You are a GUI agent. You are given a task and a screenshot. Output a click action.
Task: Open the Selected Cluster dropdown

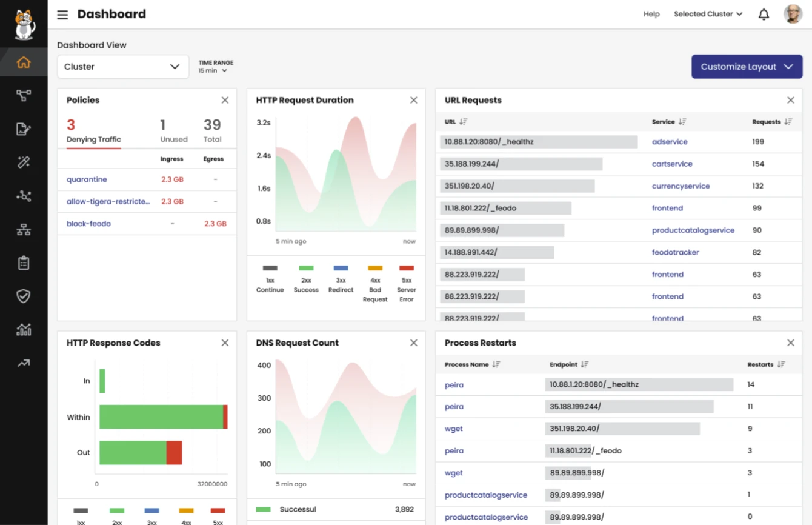[x=708, y=14]
